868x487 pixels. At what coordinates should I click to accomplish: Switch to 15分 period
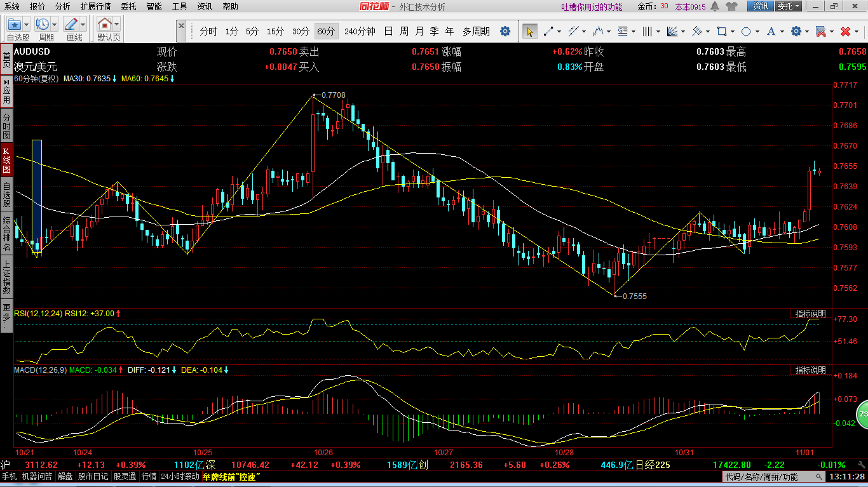pos(275,31)
